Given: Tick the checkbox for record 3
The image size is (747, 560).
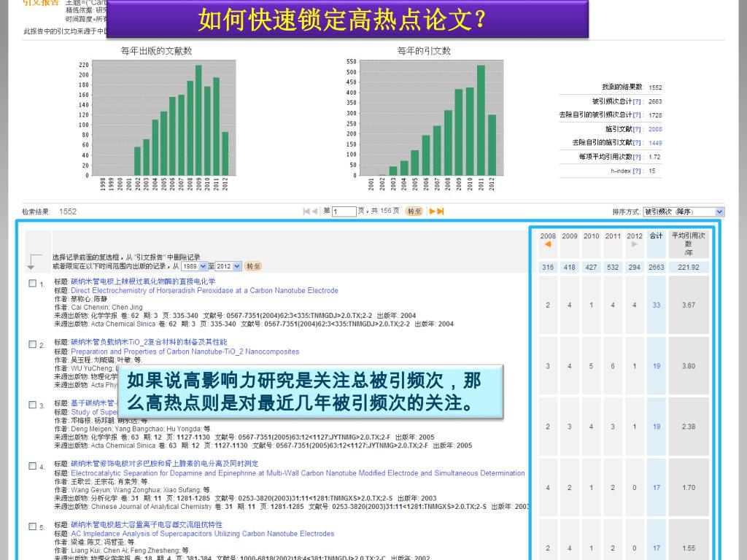Looking at the screenshot, I should (32, 405).
